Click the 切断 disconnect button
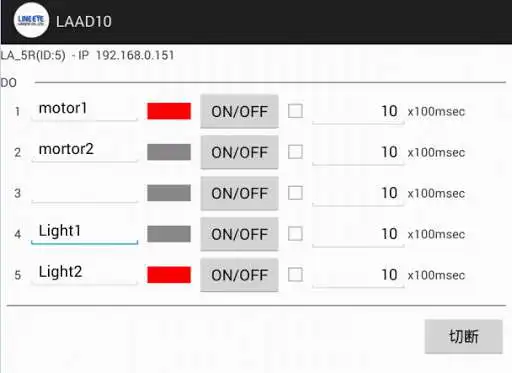 click(464, 336)
